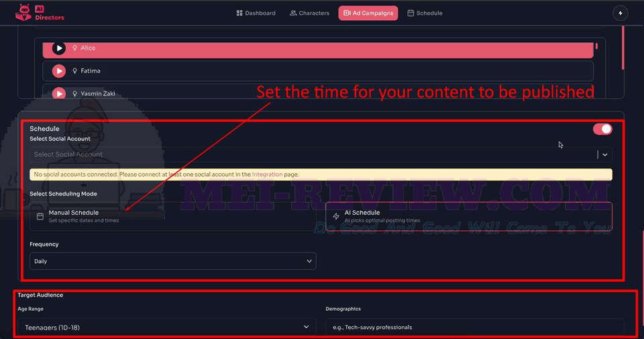Click the lightning bolt button top right

point(620,13)
